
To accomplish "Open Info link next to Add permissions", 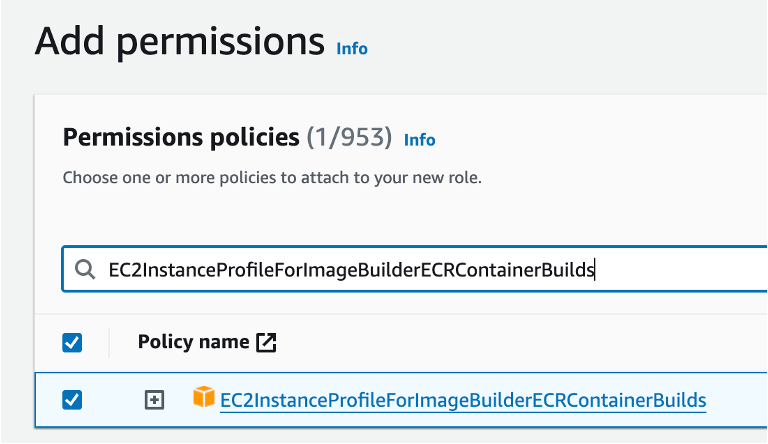I will click(x=352, y=48).
